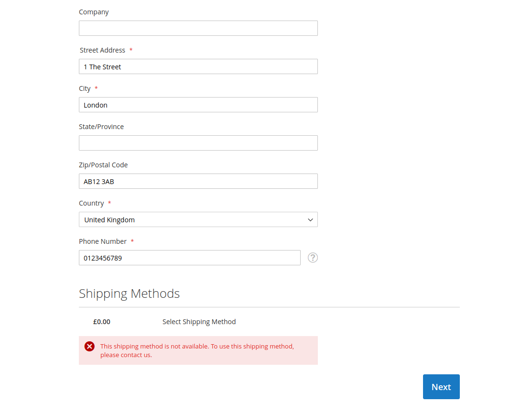This screenshot has width=532, height=414.
Task: Click the Street Address required asterisk
Action: (132, 50)
